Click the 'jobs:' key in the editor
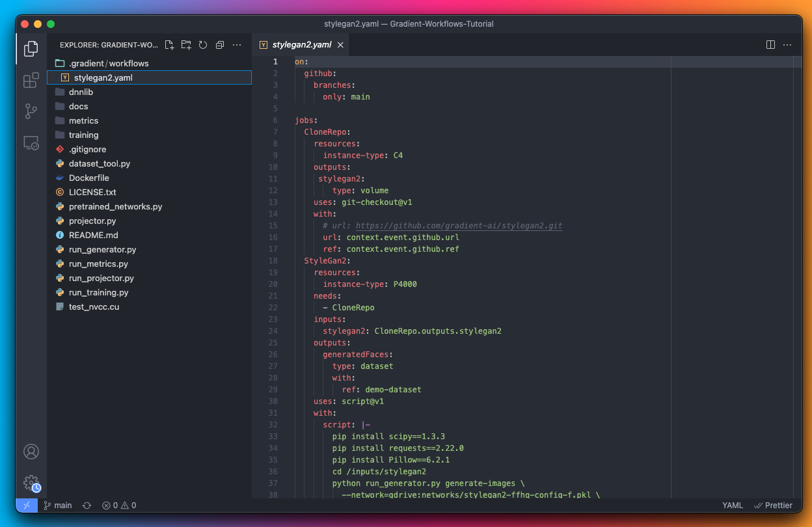Viewport: 812px width, 527px height. [306, 120]
